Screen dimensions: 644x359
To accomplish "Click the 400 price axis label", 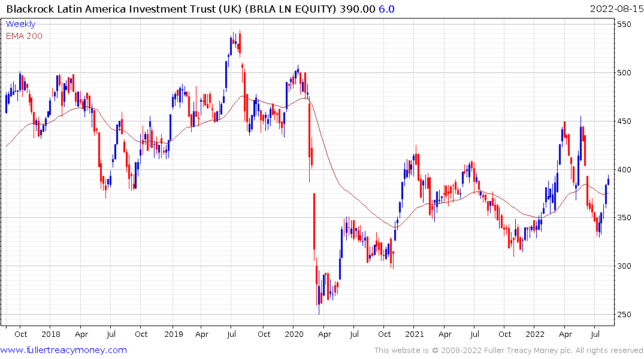I will (x=624, y=169).
